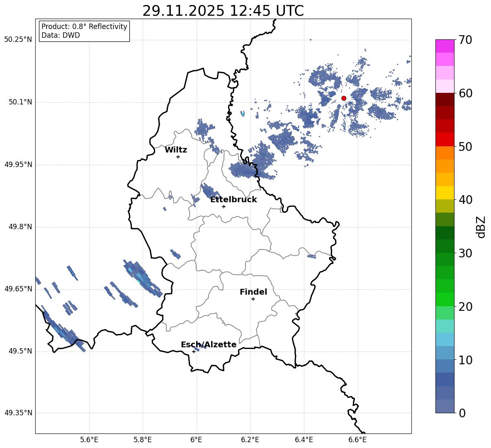Click the 40 colorbar tick label

click(x=465, y=200)
